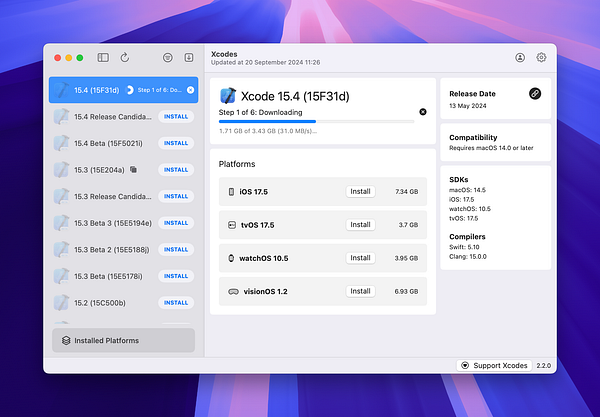
Task: Open Installed Platforms panel
Action: coord(123,340)
